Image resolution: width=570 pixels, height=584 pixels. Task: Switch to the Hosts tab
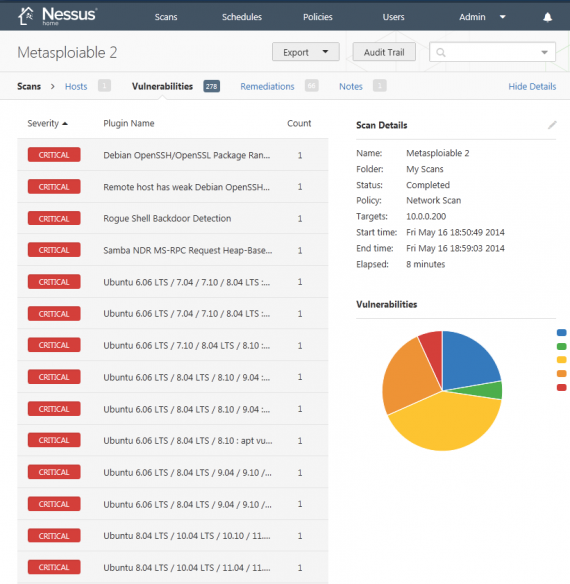click(x=76, y=86)
